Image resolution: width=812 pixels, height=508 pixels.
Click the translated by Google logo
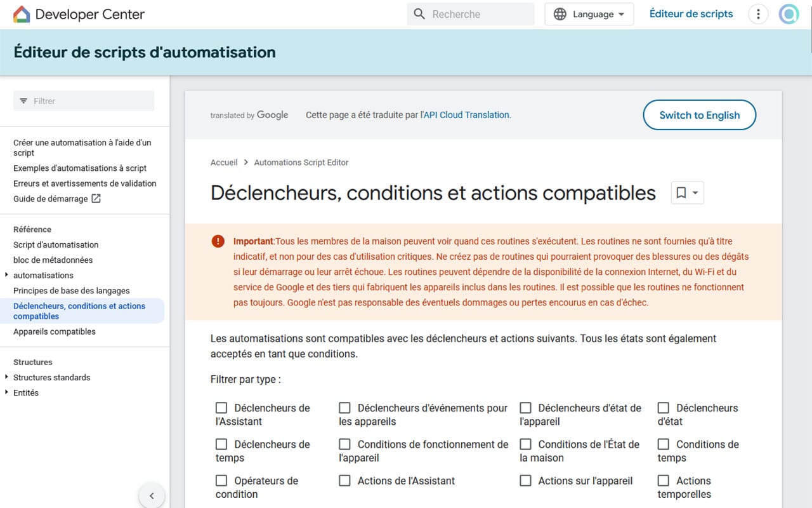pos(249,115)
